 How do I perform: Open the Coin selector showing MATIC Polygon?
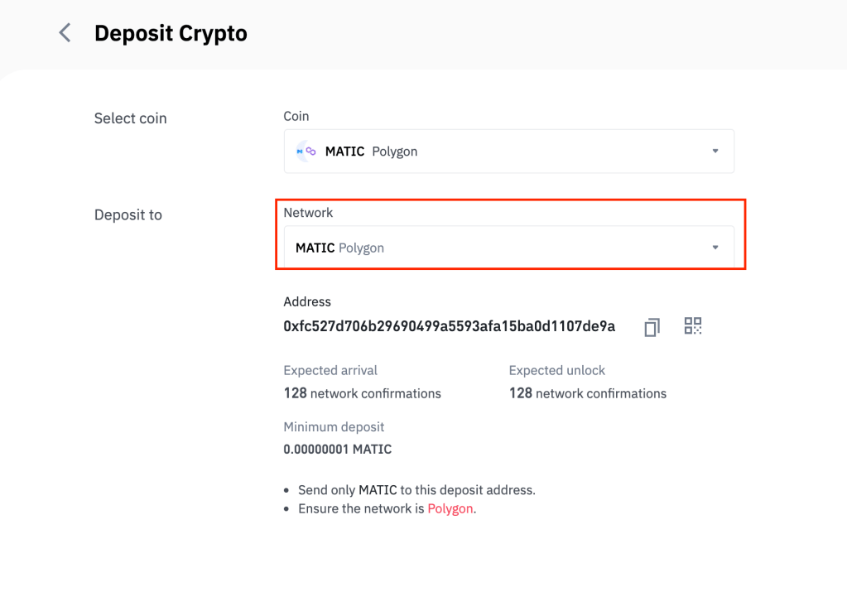click(508, 152)
